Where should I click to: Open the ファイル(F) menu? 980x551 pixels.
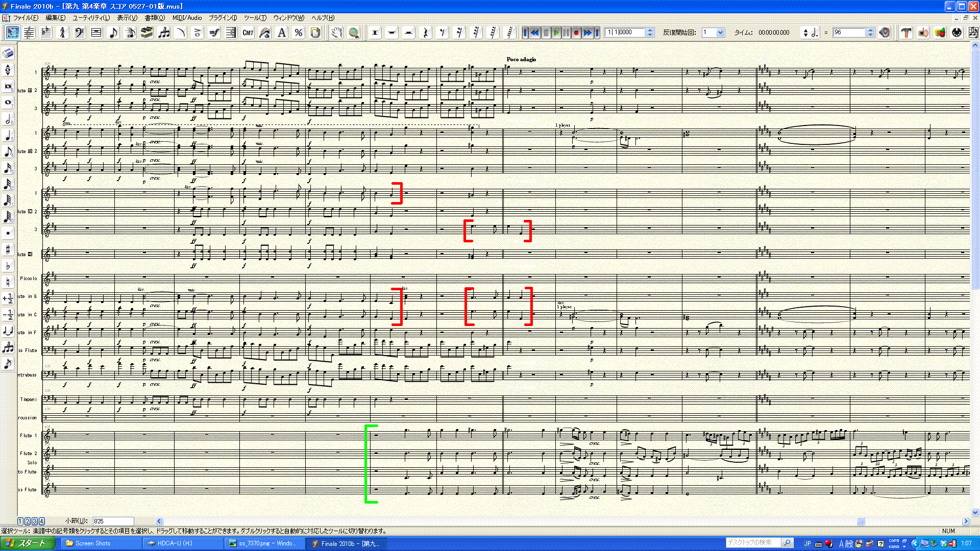pos(26,18)
